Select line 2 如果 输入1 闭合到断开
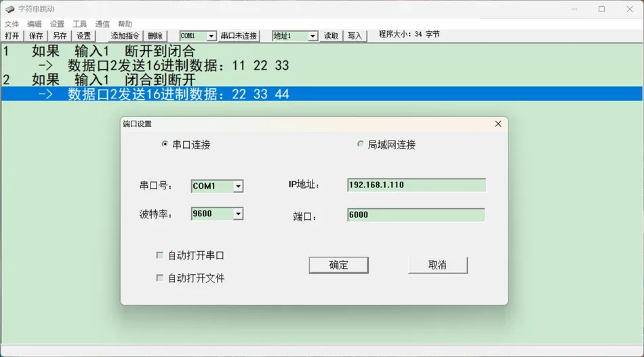Viewport: 644px width, 357px height. (x=322, y=79)
